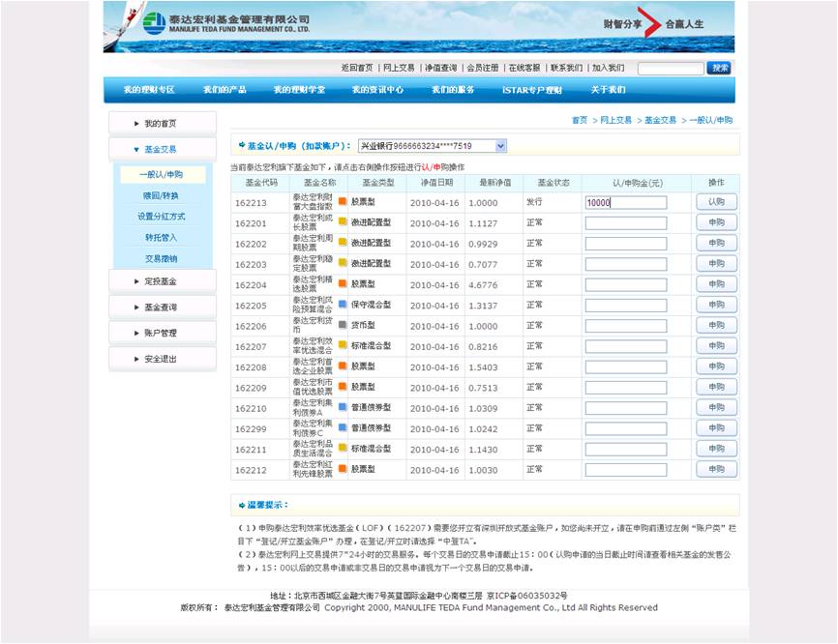Click the 认购 button for fund 162213
Image resolution: width=838 pixels, height=644 pixels.
point(717,202)
